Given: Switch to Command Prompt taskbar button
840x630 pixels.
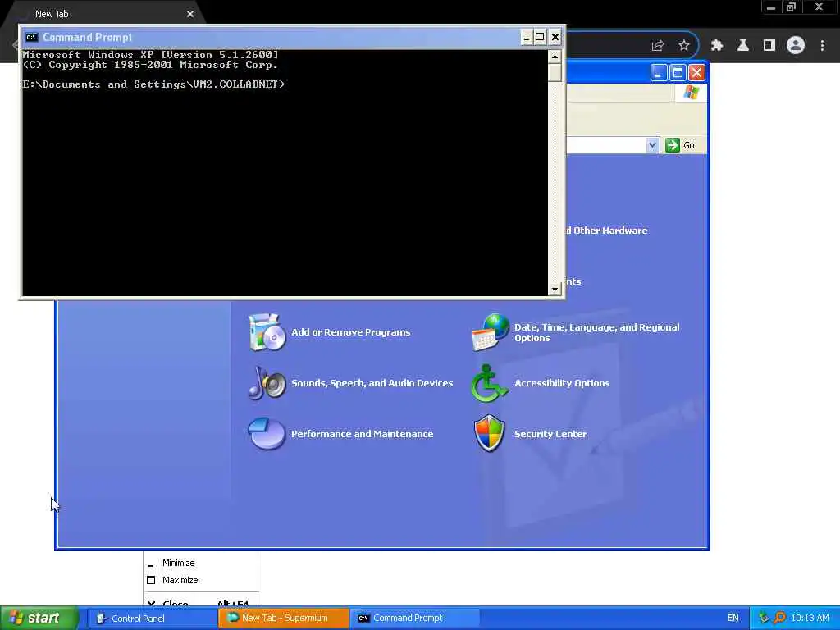Looking at the screenshot, I should click(x=414, y=619).
